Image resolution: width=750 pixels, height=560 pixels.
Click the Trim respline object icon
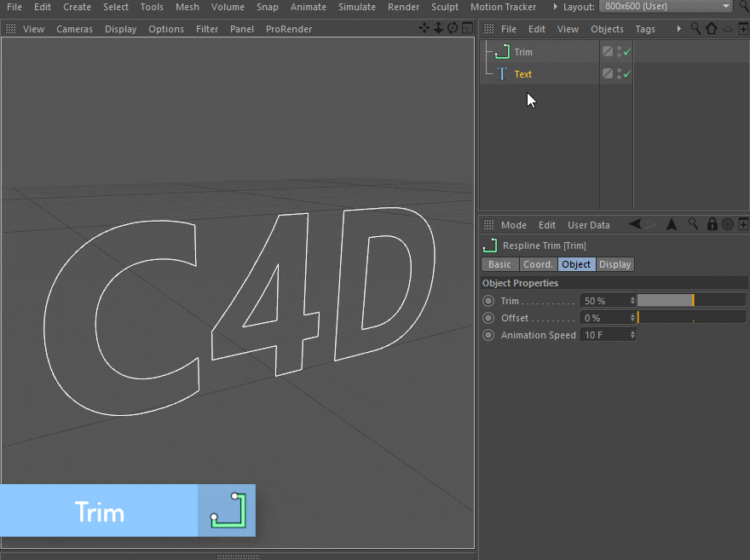[x=502, y=51]
